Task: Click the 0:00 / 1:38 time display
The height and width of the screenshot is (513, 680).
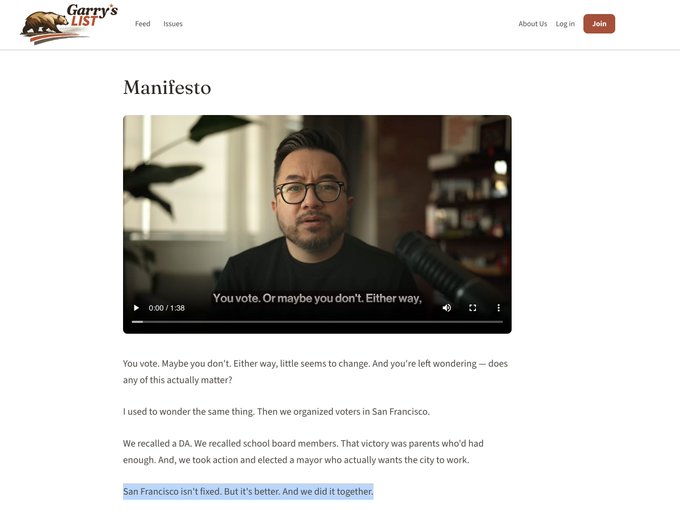Action: pyautogui.click(x=167, y=308)
